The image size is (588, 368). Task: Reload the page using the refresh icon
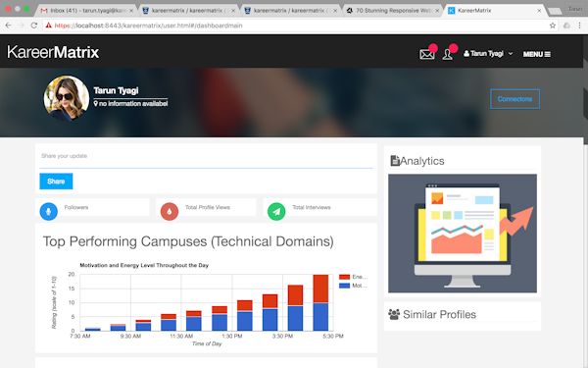click(x=33, y=26)
